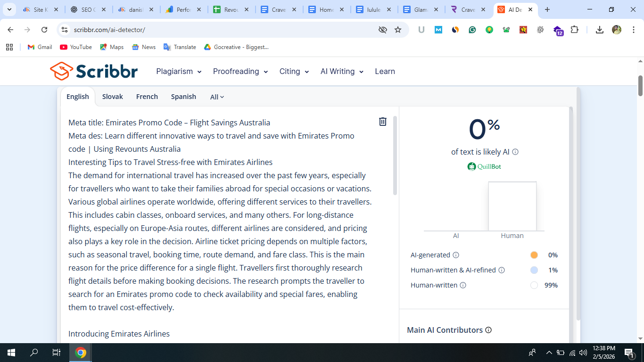Select the Spanish language tab
644x362 pixels.
[x=183, y=97]
